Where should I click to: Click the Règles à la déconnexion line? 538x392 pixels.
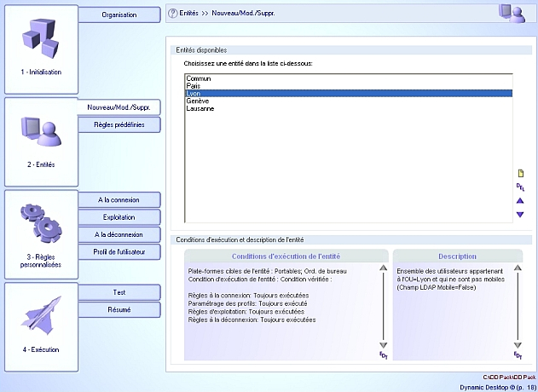click(x=252, y=320)
